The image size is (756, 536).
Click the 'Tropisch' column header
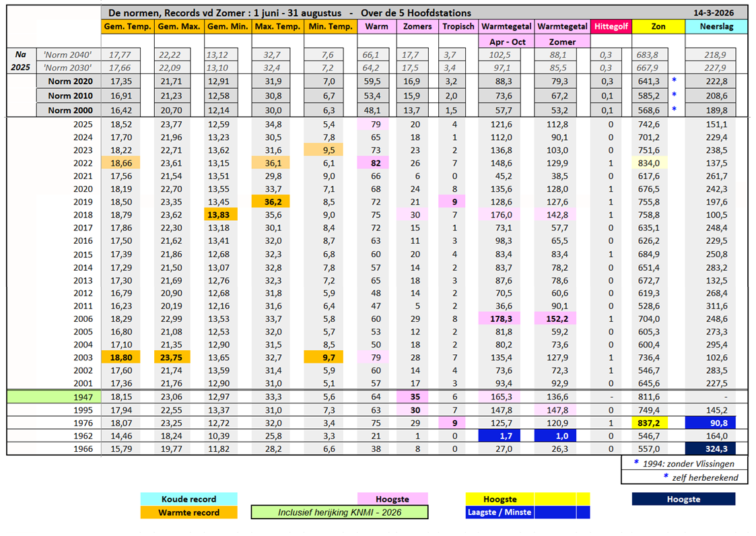point(458,26)
